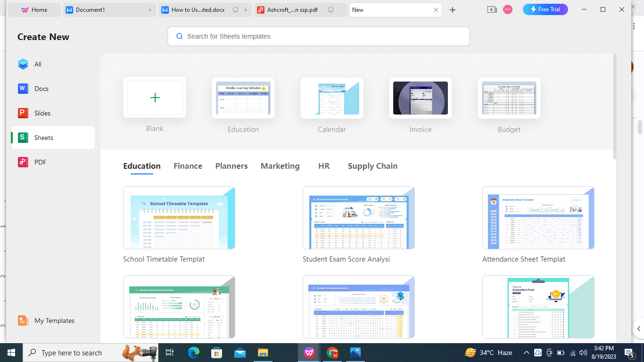Switch to the Finance template category

(188, 166)
